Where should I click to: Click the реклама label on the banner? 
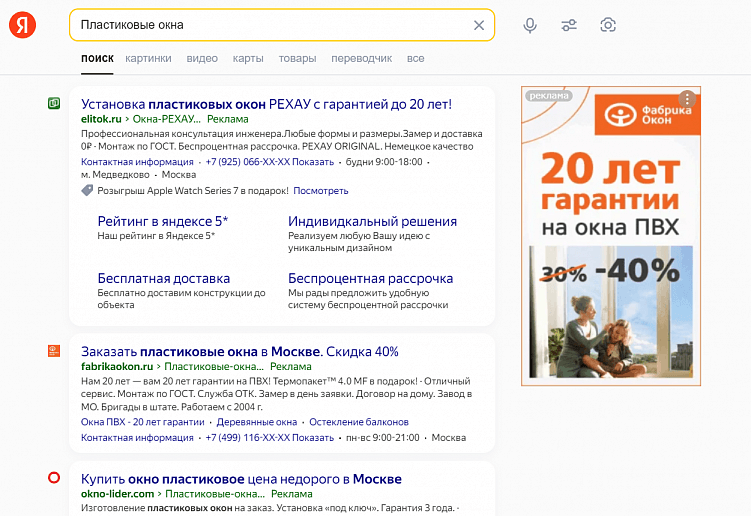549,96
